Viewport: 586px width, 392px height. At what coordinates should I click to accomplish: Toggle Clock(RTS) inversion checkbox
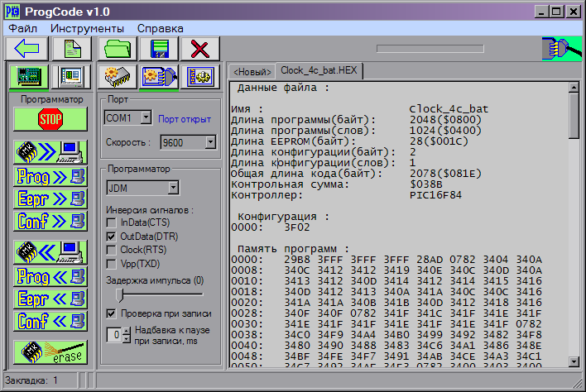[111, 250]
